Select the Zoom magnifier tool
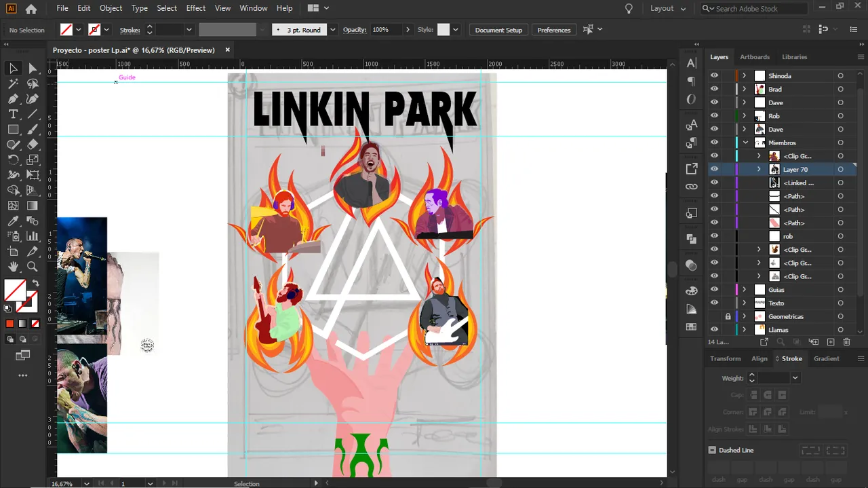Screen dimensions: 868x488 click(x=33, y=267)
